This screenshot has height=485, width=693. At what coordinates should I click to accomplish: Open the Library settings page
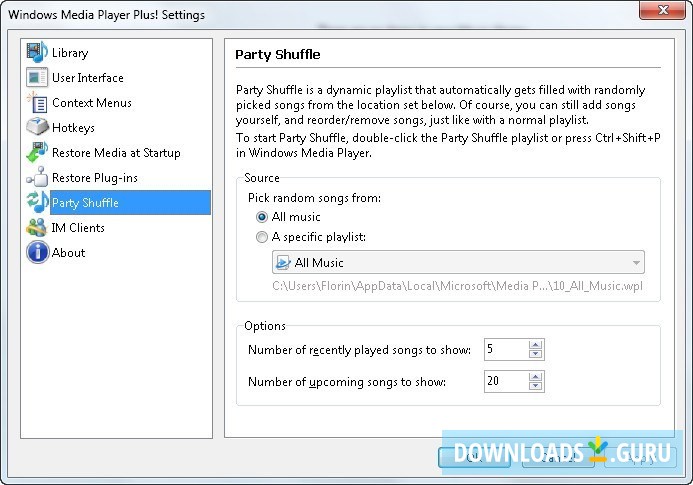[x=70, y=53]
